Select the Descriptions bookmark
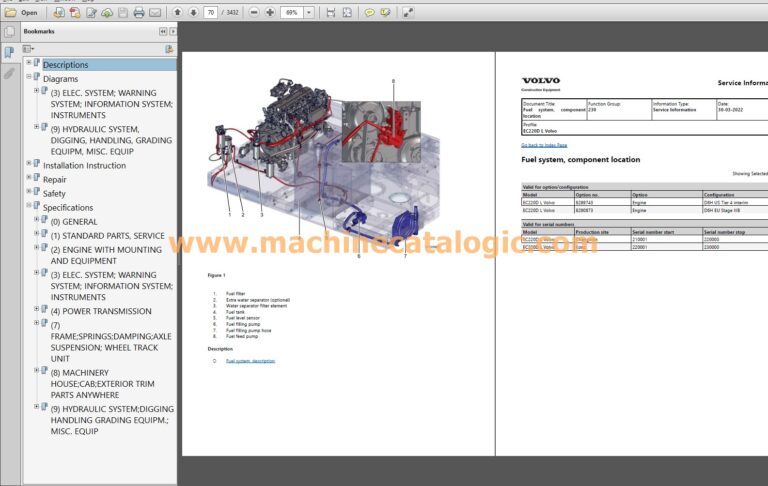 tap(66, 65)
